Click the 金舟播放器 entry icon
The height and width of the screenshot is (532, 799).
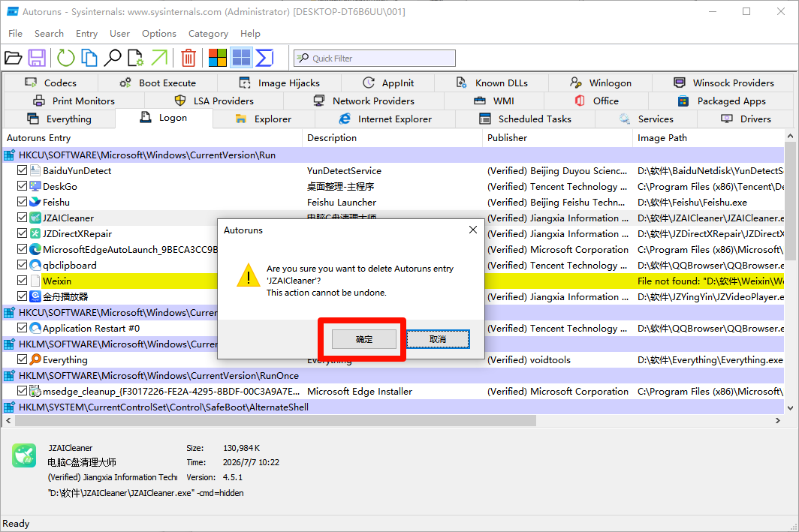pos(35,297)
